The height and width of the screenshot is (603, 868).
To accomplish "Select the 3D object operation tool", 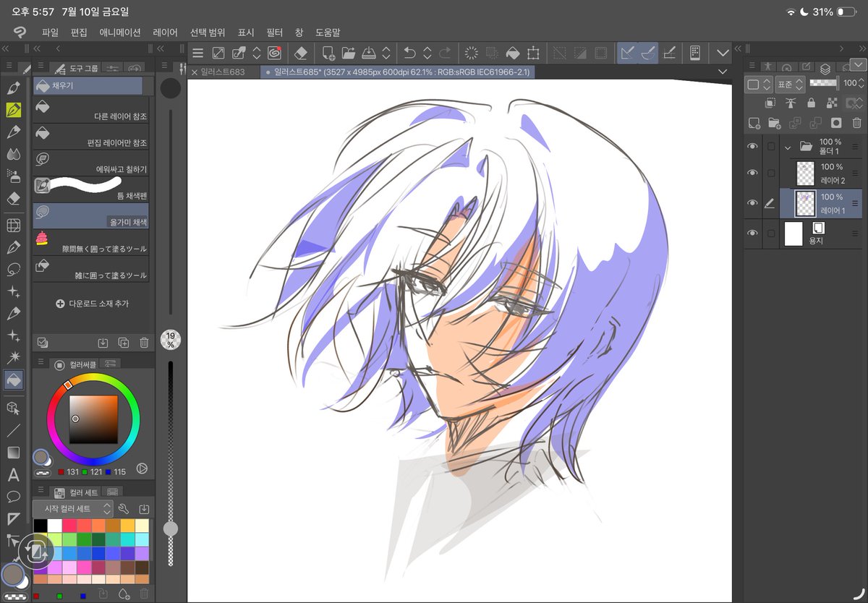I will tap(13, 409).
